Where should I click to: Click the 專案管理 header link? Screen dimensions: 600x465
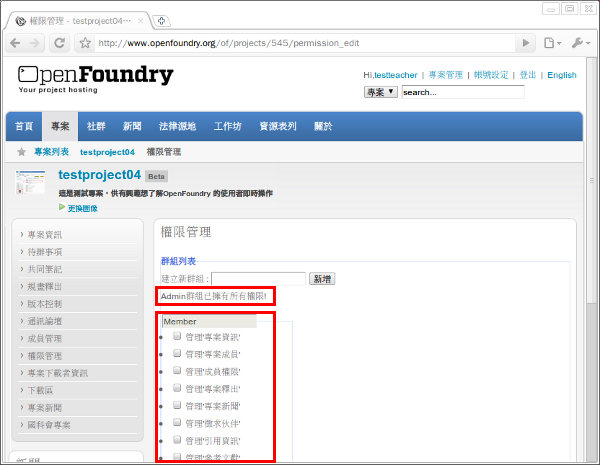pyautogui.click(x=445, y=75)
